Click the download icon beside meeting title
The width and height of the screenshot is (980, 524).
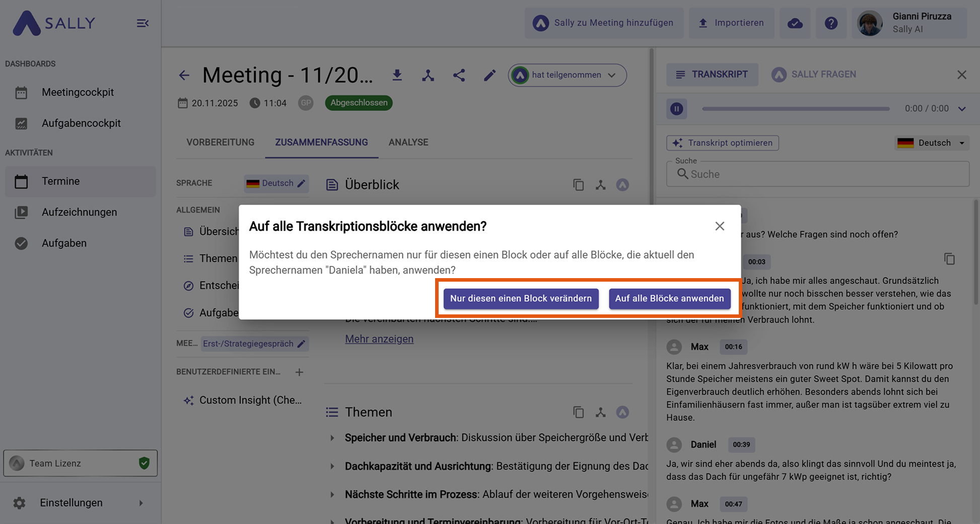click(x=397, y=75)
